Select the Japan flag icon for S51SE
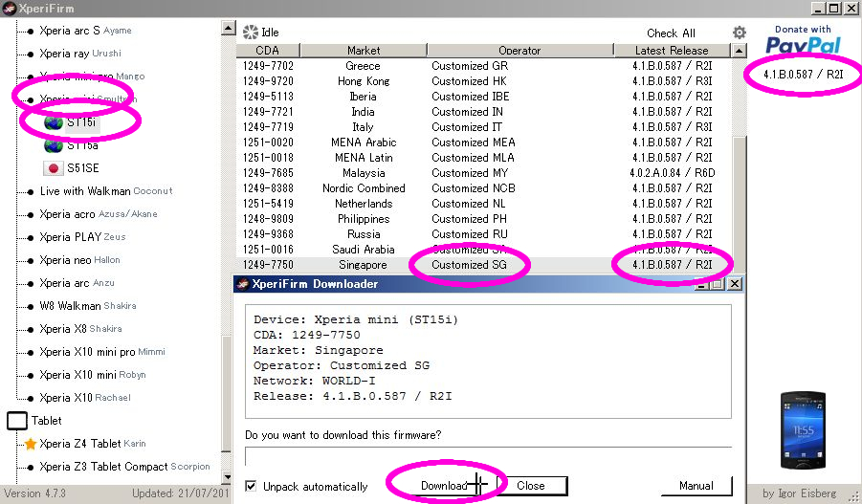 [54, 168]
